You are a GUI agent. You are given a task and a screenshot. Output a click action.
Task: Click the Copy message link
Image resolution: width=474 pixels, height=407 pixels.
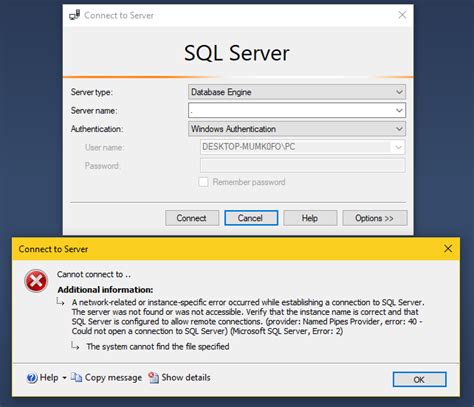(x=113, y=378)
